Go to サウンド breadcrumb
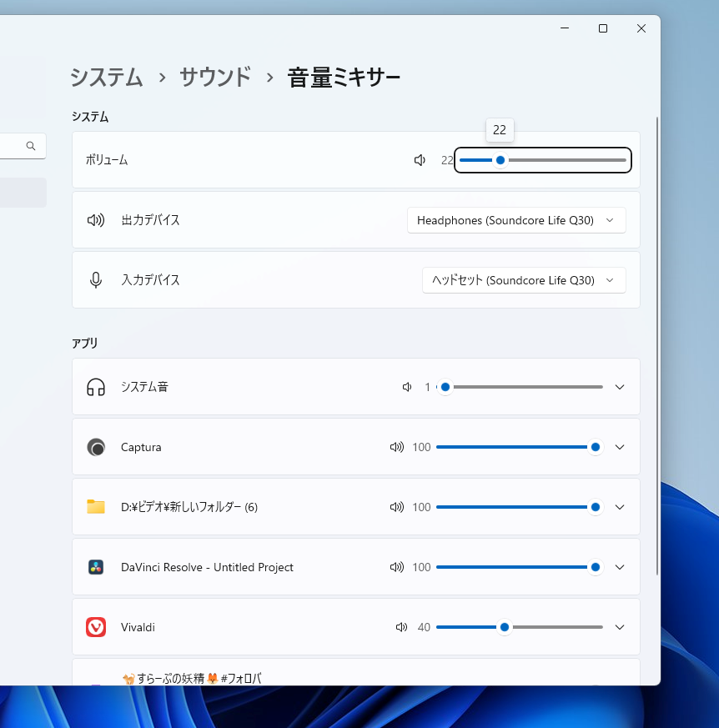 [215, 77]
